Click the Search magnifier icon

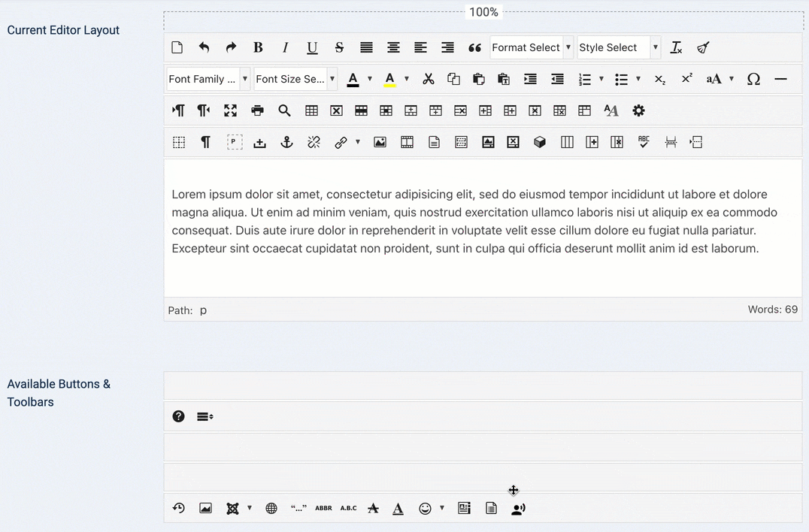click(x=284, y=110)
